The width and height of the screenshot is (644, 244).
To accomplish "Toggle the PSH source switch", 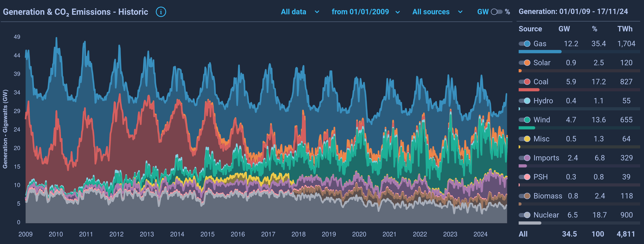I will click(524, 177).
